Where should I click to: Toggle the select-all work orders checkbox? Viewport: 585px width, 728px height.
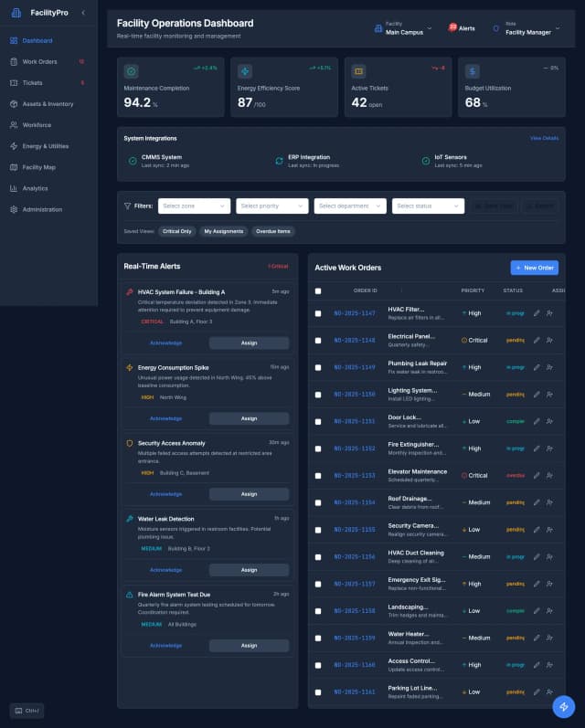pyautogui.click(x=318, y=290)
